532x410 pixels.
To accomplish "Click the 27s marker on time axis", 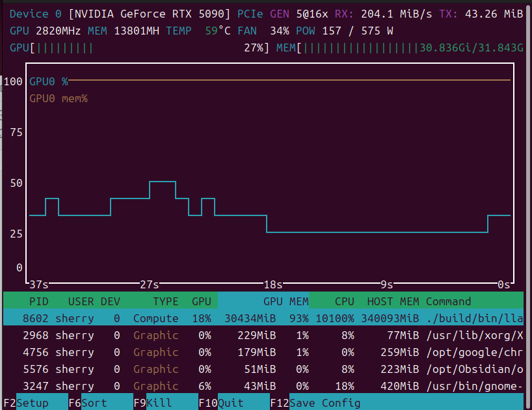I will pyautogui.click(x=150, y=284).
